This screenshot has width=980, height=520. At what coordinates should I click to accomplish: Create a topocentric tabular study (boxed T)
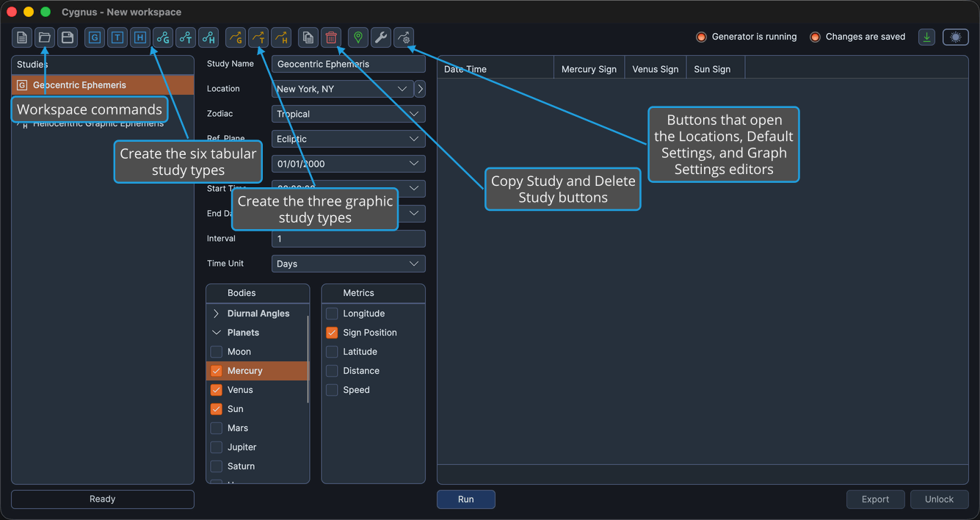point(117,37)
